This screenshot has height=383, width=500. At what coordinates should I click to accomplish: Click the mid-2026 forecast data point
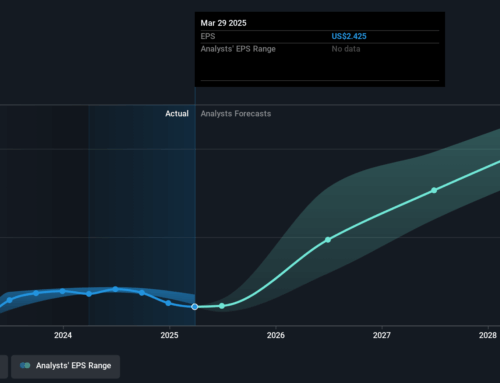328,240
